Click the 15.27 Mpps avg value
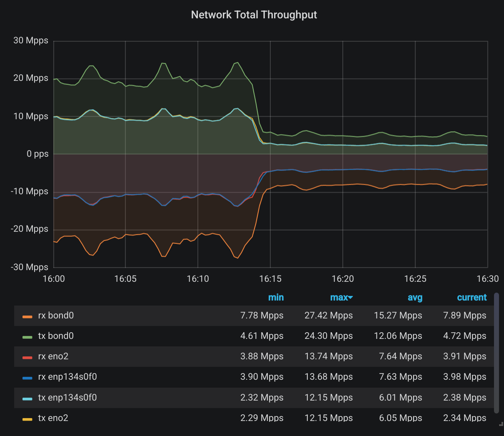Viewport: 504px width, 436px height. point(398,316)
